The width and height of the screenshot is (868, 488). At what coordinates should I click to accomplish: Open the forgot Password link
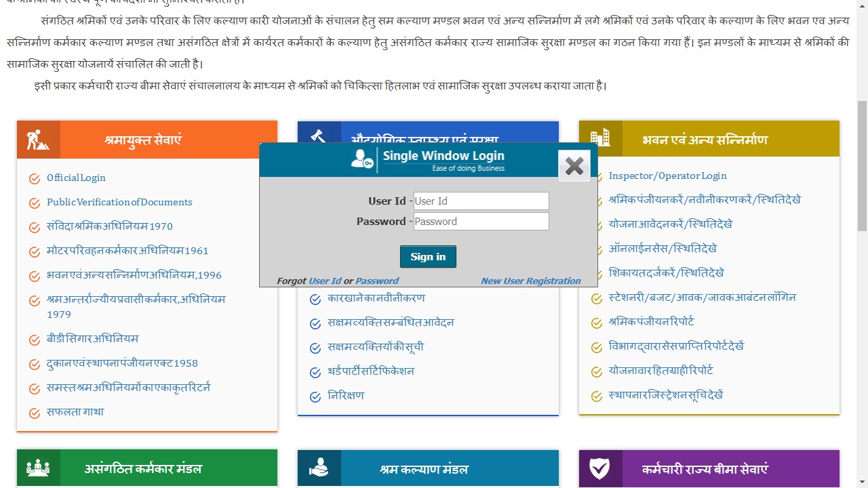(377, 281)
